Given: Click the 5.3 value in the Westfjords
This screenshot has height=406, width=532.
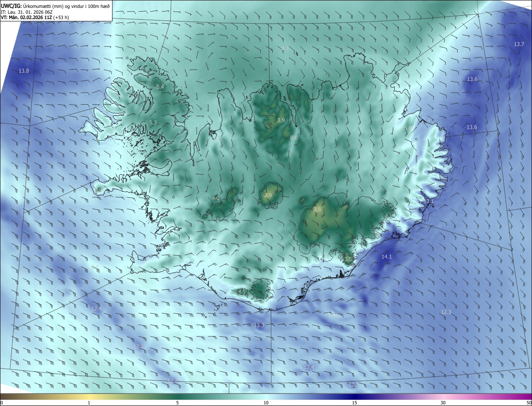Looking at the screenshot, I should pos(153,123).
